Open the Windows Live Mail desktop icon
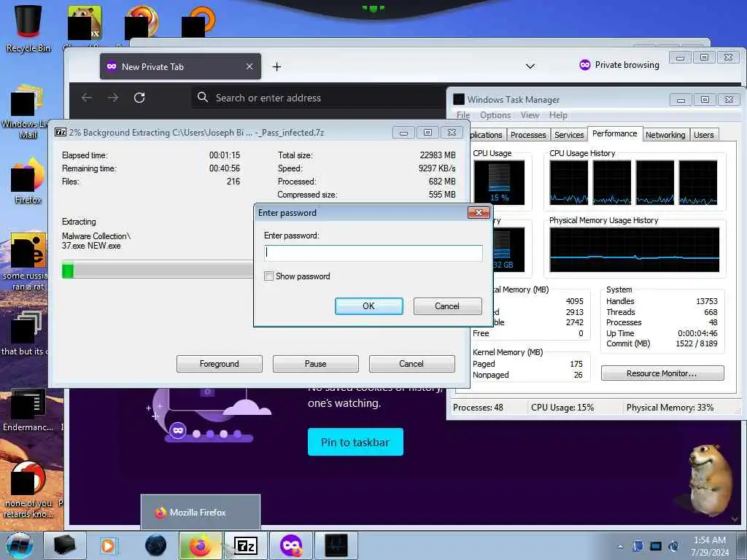Viewport: 747px width, 560px height. click(26, 111)
